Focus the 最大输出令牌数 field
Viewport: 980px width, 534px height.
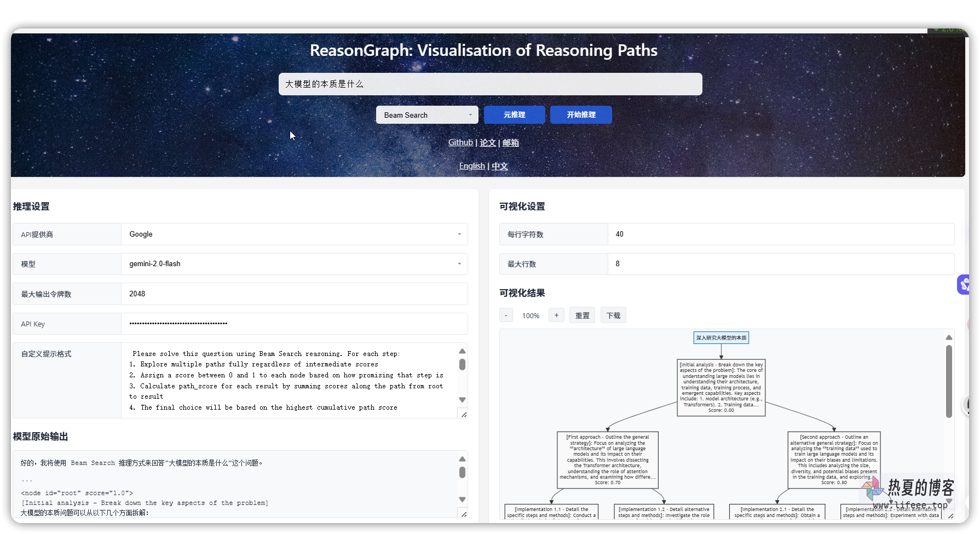tap(294, 294)
